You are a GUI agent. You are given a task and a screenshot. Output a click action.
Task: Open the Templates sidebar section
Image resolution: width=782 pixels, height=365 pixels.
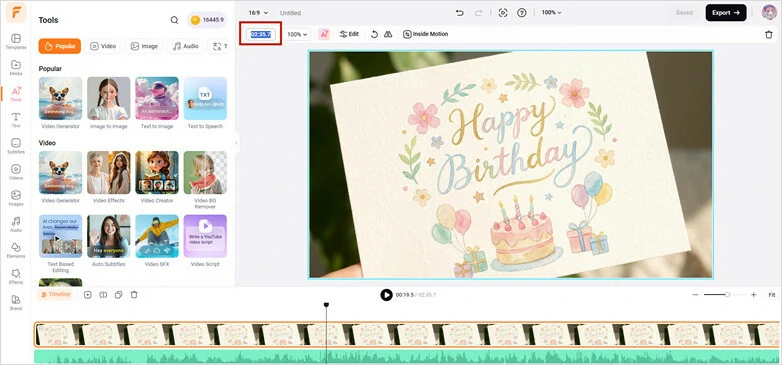16,41
